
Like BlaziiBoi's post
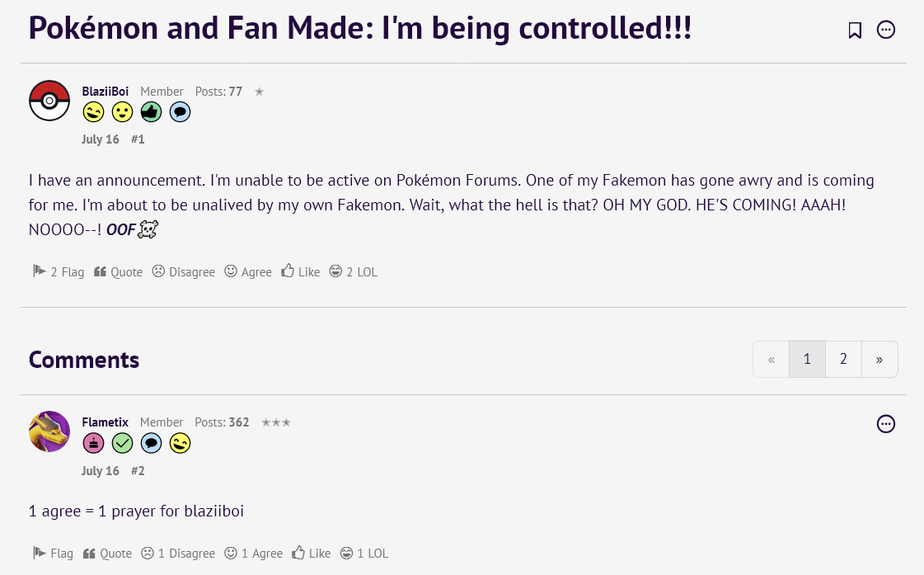point(301,271)
